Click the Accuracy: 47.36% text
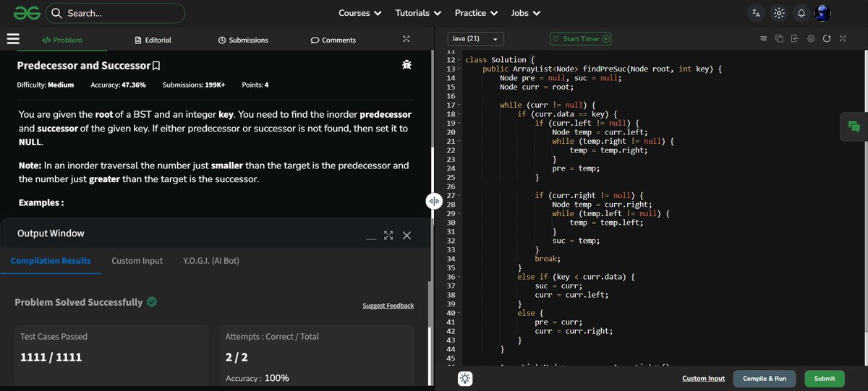The image size is (868, 391). coord(118,85)
